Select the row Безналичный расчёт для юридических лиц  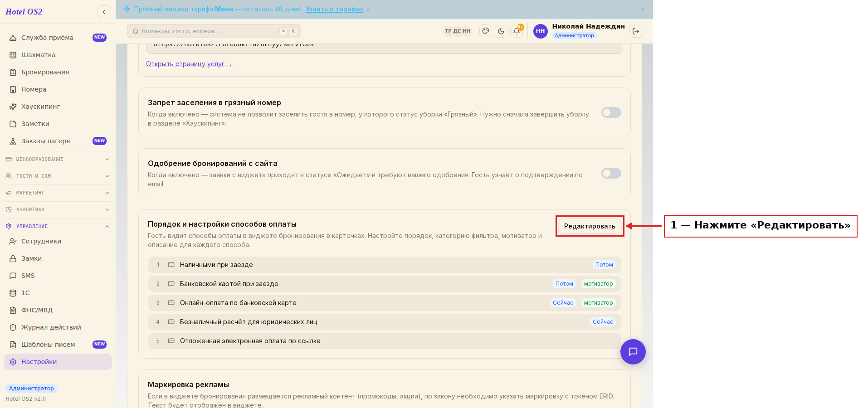[384, 322]
